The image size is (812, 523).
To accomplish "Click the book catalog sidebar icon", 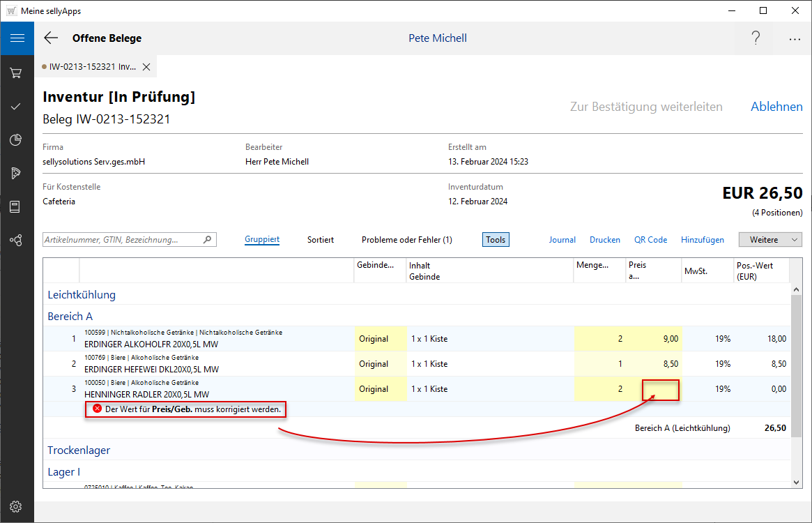I will click(x=17, y=206).
